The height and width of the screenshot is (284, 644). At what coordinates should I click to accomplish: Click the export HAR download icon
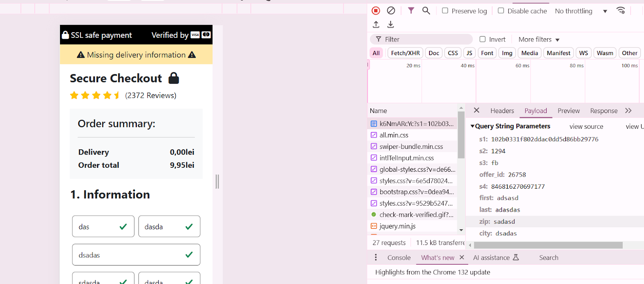coord(390,25)
